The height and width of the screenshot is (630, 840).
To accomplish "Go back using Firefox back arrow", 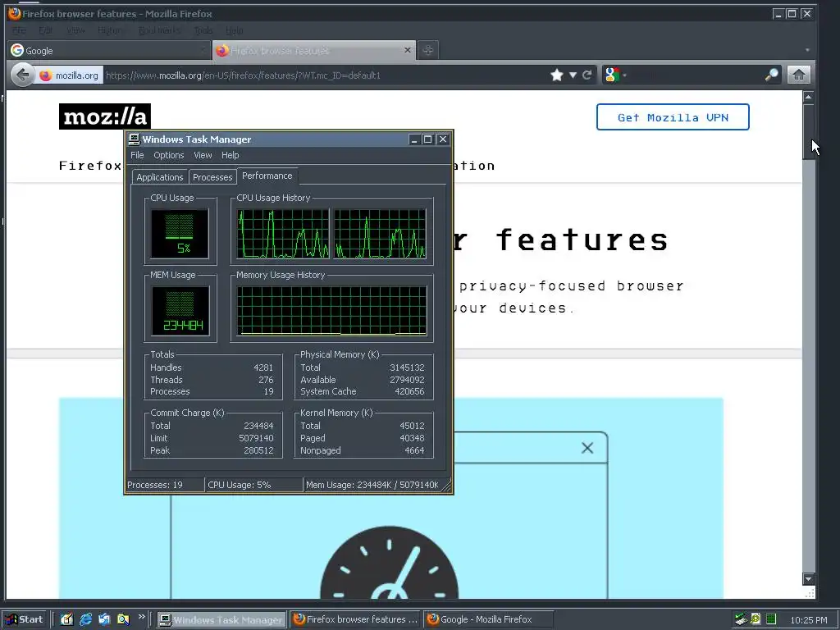I will tap(22, 75).
